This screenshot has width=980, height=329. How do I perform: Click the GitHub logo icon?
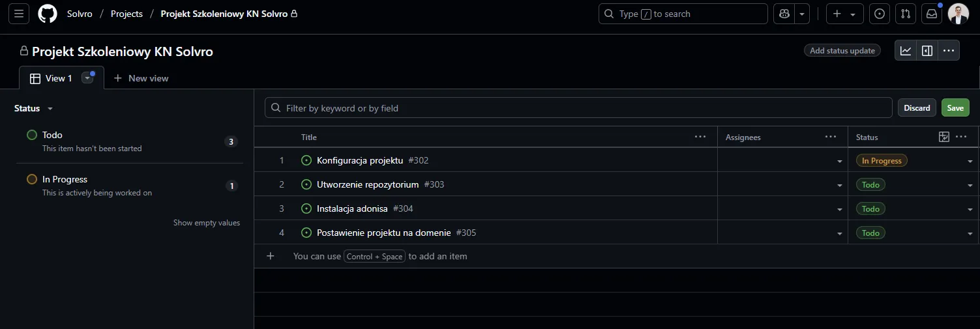(48, 14)
